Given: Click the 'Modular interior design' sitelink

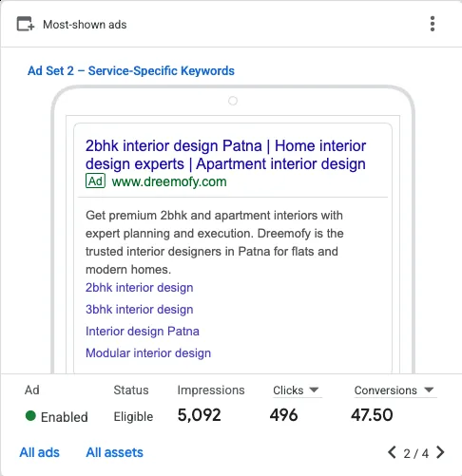Looking at the screenshot, I should pos(148,352).
